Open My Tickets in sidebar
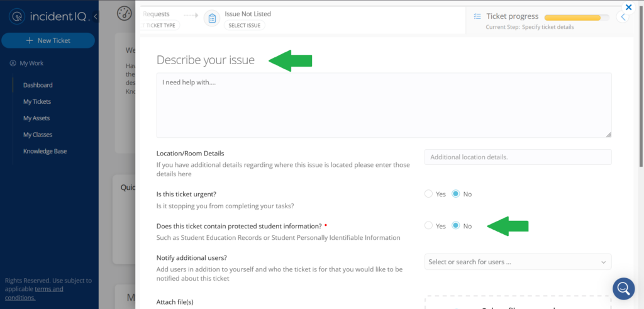The width and height of the screenshot is (644, 309). (37, 101)
